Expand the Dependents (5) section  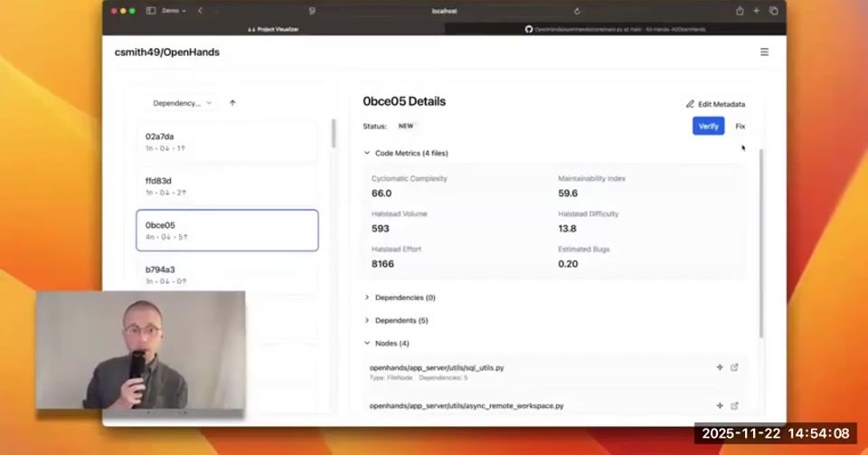[x=396, y=320]
